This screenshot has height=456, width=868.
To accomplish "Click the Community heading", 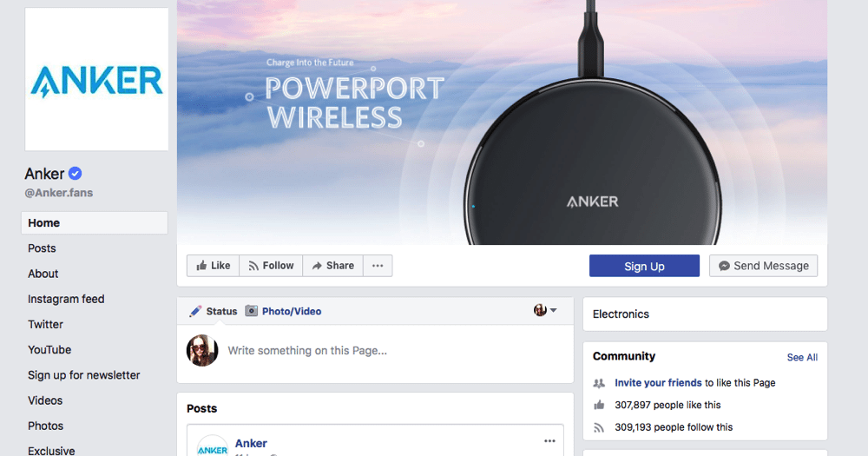I will [x=624, y=356].
